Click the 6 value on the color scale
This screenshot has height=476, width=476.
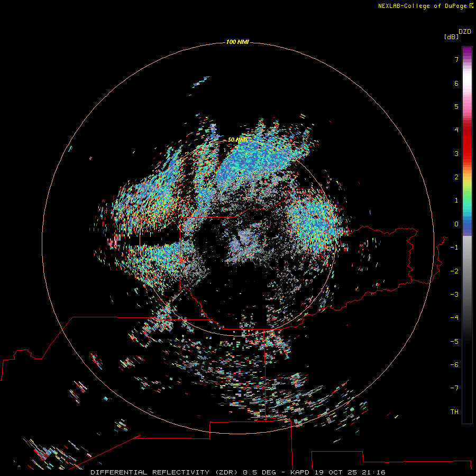click(456, 83)
